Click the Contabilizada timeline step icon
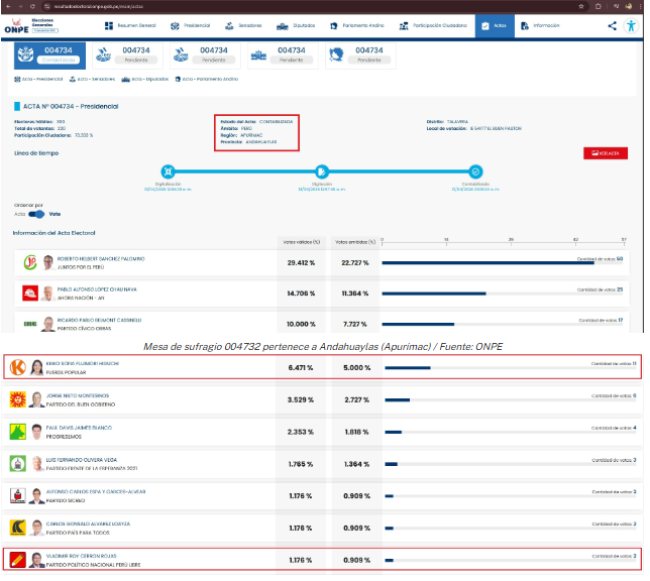Viewport: 650px width, 581px height. [475, 172]
